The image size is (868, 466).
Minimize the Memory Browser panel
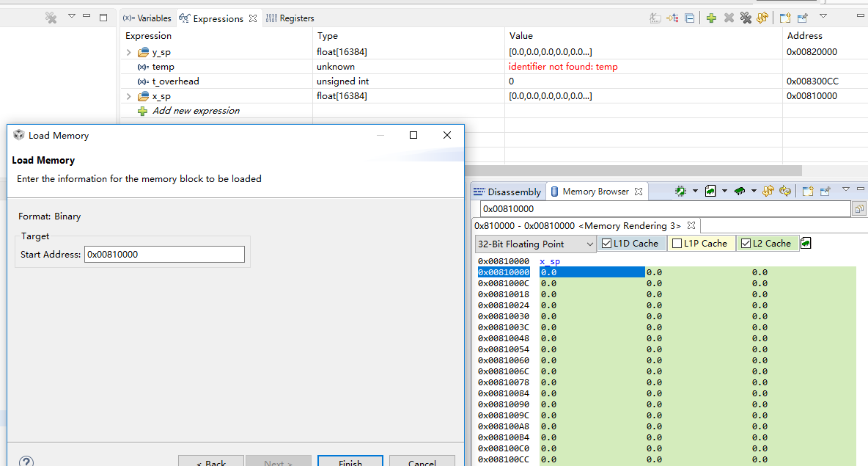[x=861, y=189]
